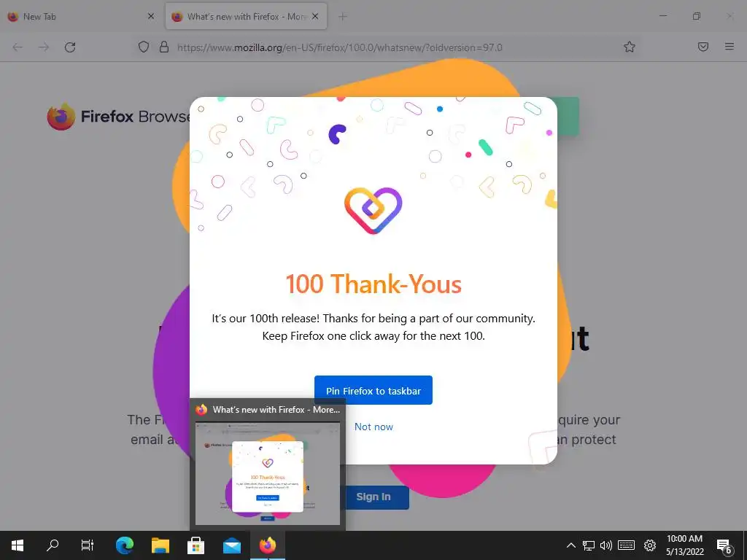This screenshot has width=747, height=560.
Task: Select the Firefox window preview thumbnail
Action: (268, 474)
